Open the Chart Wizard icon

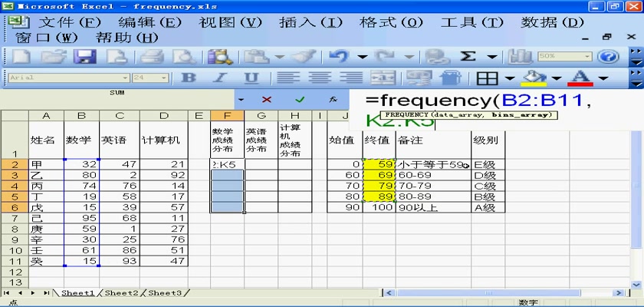[521, 56]
